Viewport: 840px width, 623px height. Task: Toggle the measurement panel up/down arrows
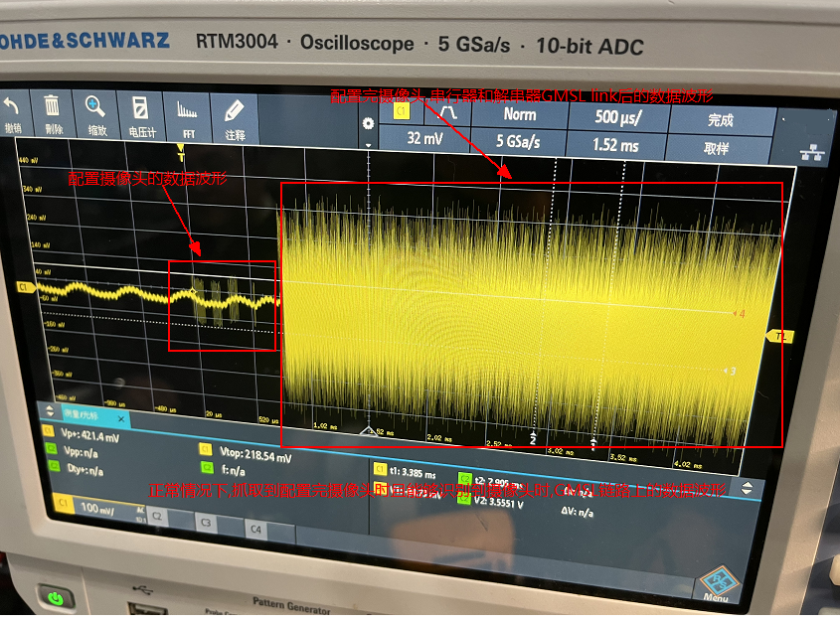point(50,411)
